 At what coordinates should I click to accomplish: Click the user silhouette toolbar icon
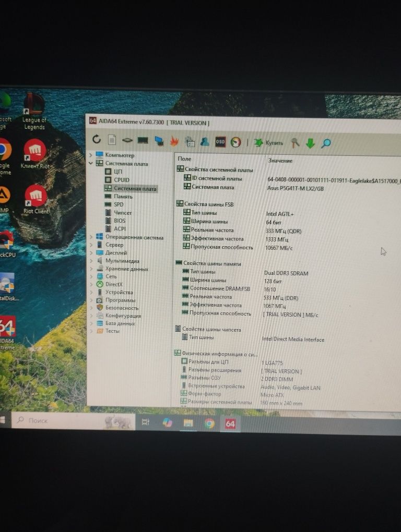click(205, 141)
